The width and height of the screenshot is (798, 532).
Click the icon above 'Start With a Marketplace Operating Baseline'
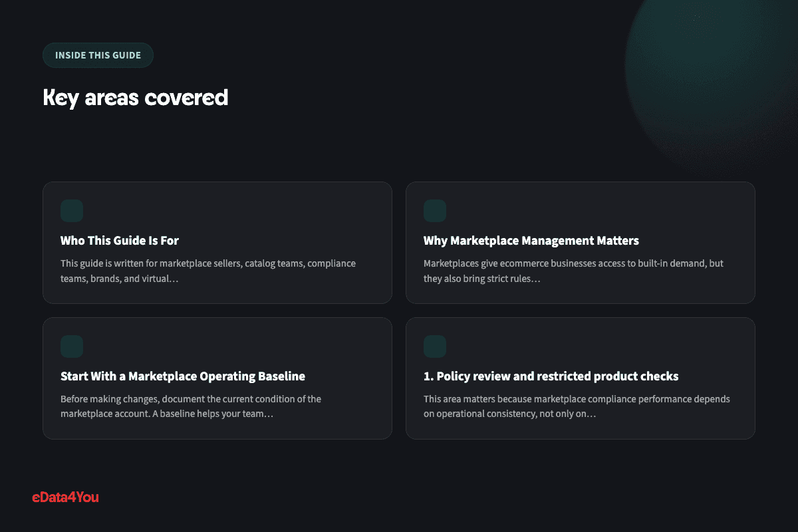tap(72, 346)
